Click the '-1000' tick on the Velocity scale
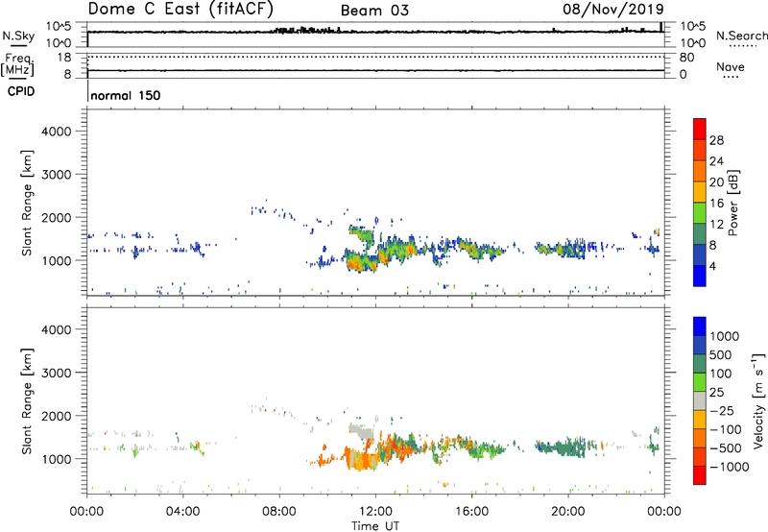This screenshot has height=532, width=768. coord(729,467)
